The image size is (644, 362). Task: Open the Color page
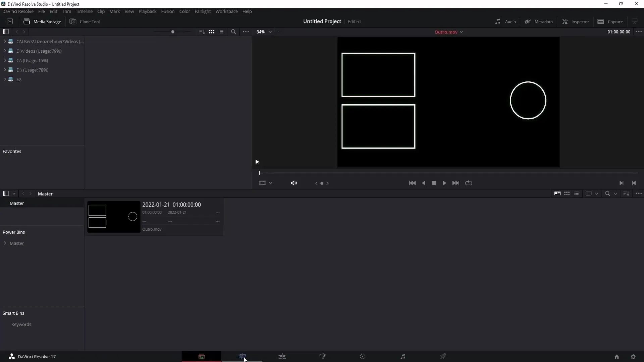[363, 357]
